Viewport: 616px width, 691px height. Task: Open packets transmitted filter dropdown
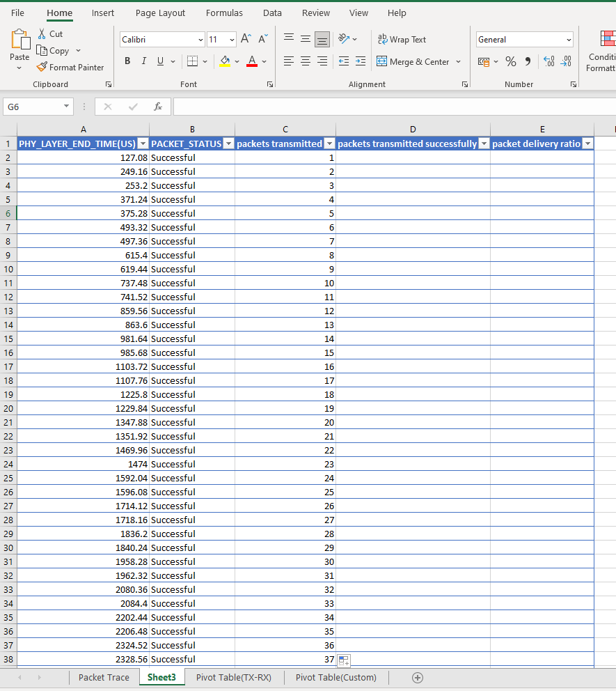point(329,143)
